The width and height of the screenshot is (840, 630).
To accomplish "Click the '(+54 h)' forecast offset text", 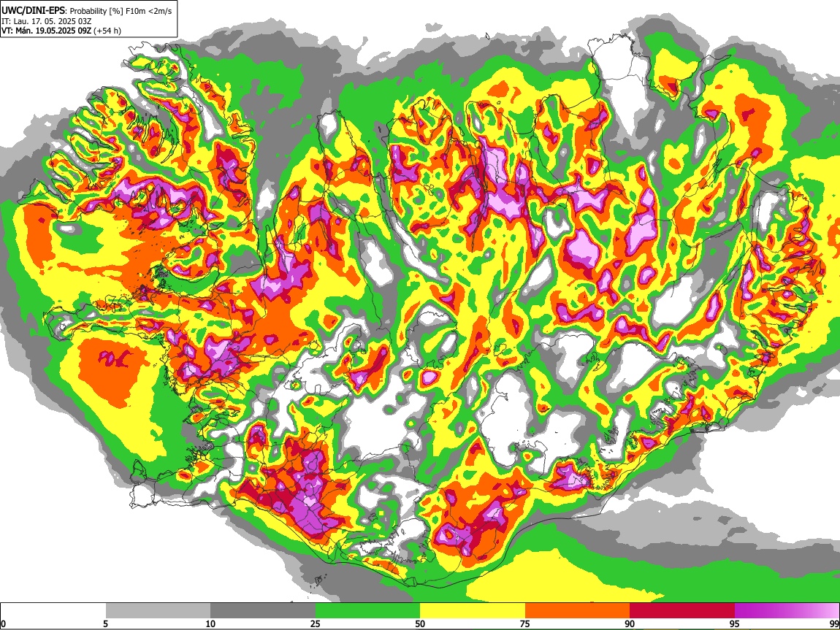I will 107,31.
